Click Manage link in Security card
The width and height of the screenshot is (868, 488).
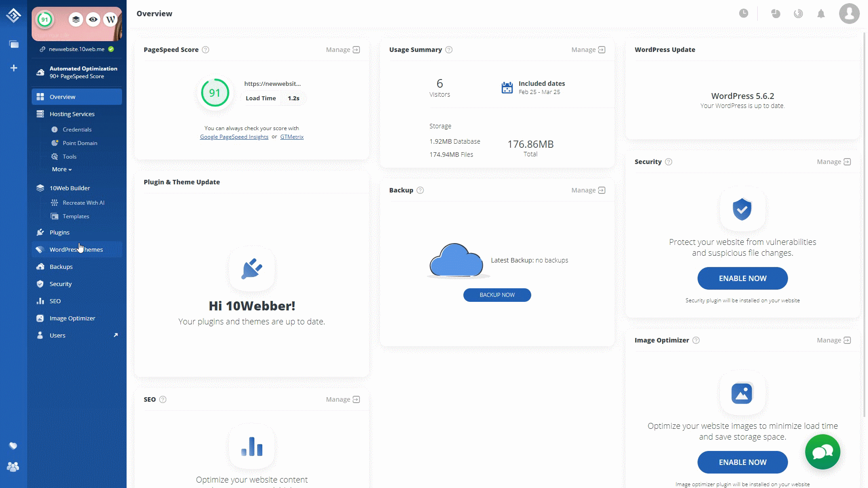click(x=834, y=162)
